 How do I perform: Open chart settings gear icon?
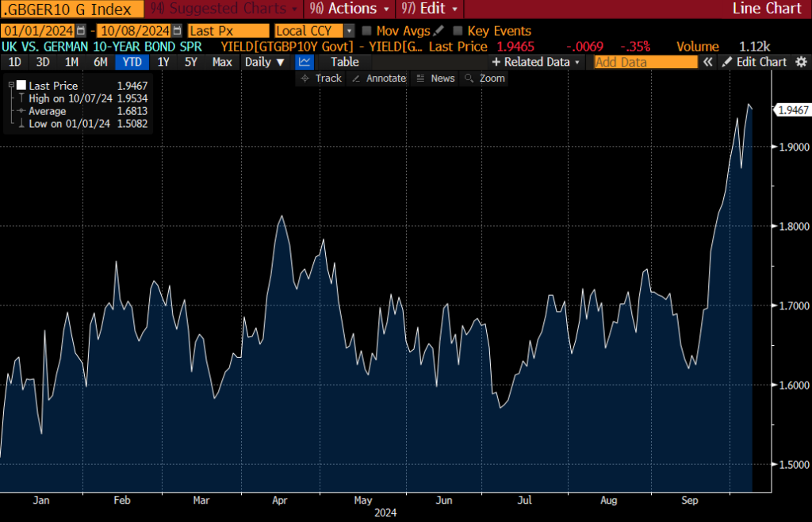[800, 62]
